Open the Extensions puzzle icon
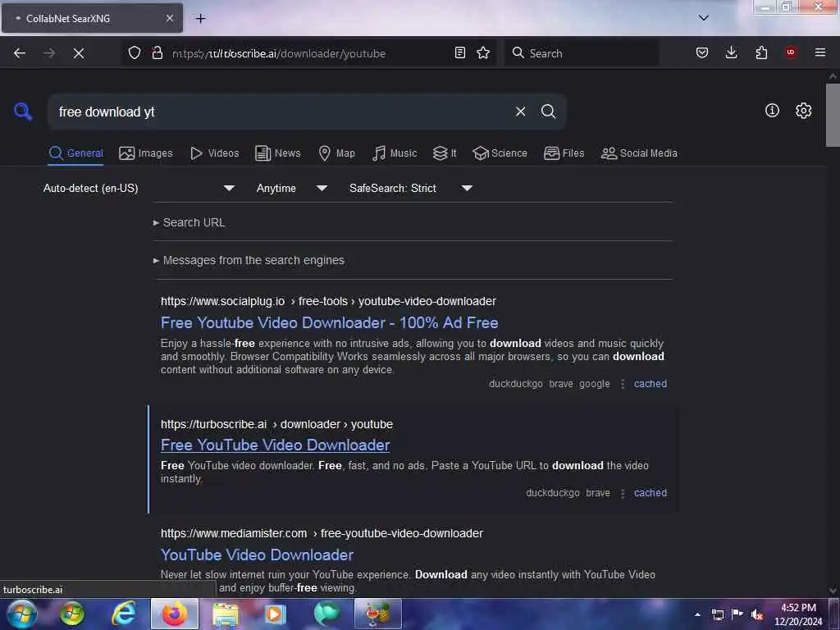This screenshot has height=630, width=840. pos(761,52)
